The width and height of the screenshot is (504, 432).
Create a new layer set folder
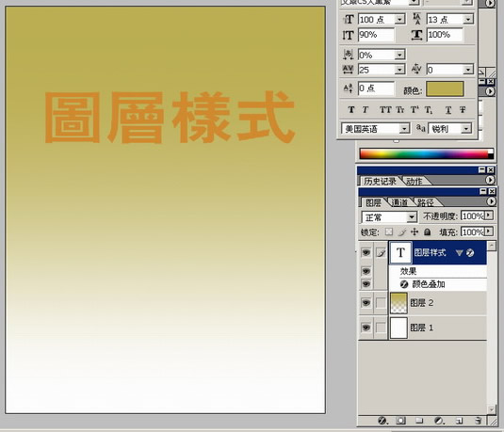pos(419,421)
